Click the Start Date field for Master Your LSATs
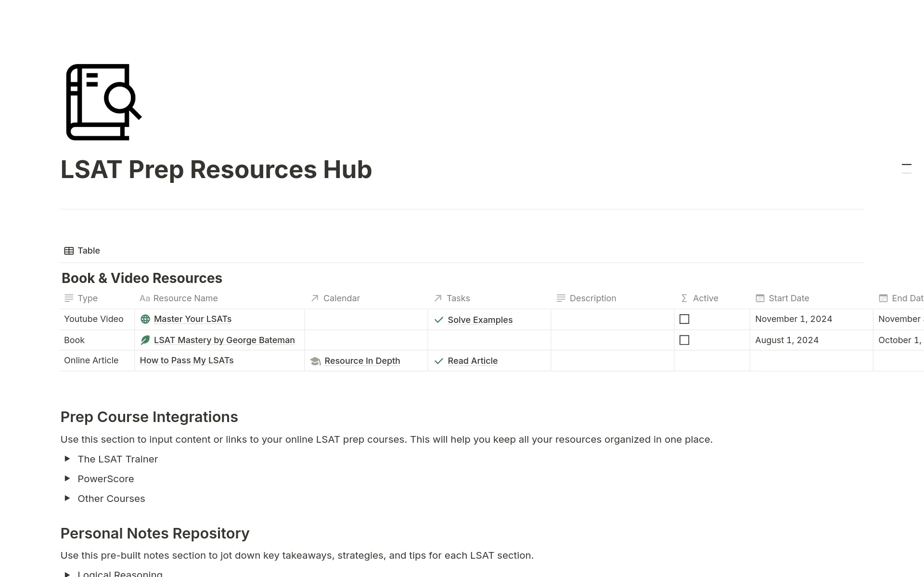 click(x=794, y=319)
